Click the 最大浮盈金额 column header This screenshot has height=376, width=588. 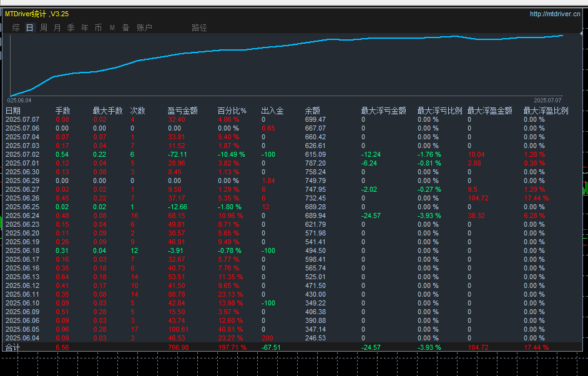coord(490,111)
